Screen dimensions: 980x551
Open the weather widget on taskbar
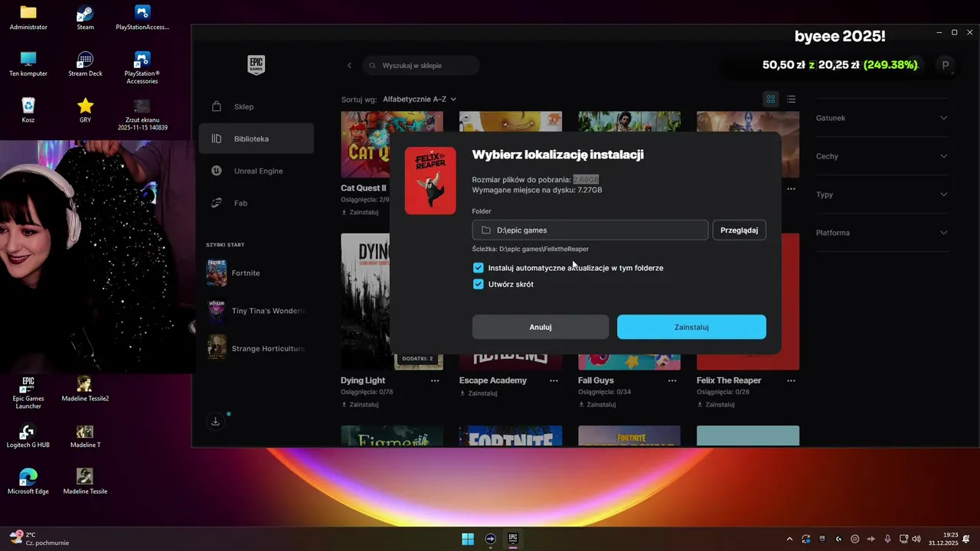(40, 539)
